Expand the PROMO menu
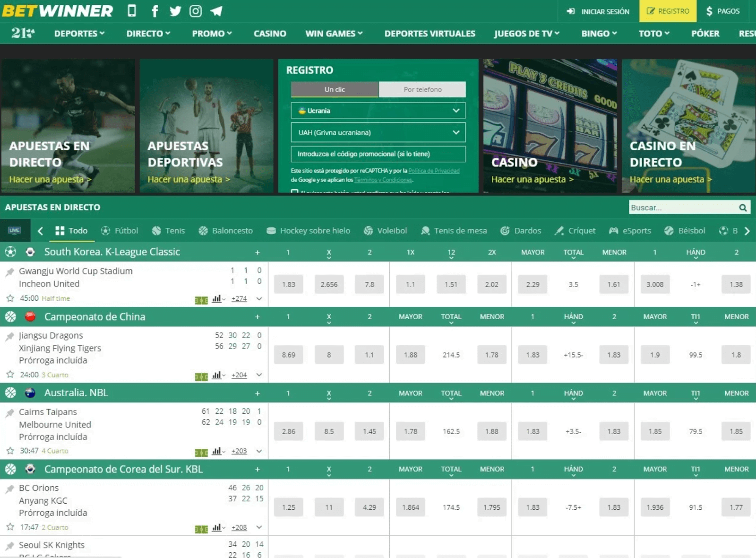 coord(212,34)
